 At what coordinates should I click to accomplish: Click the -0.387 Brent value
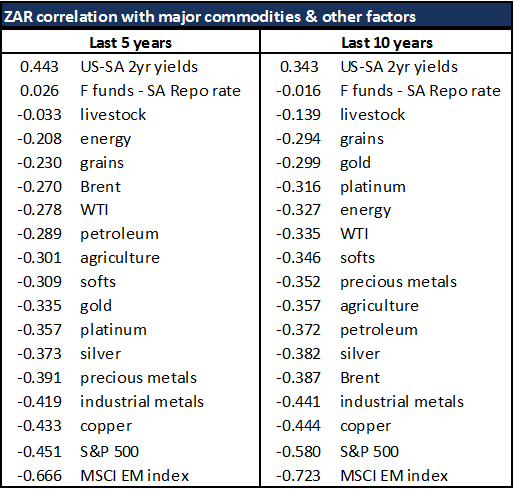298,378
